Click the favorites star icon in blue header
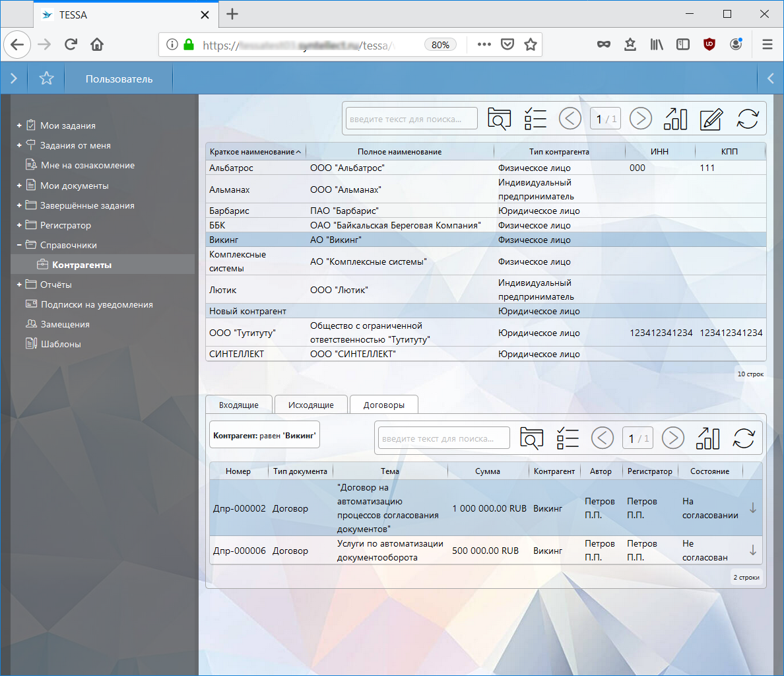 pyautogui.click(x=46, y=79)
